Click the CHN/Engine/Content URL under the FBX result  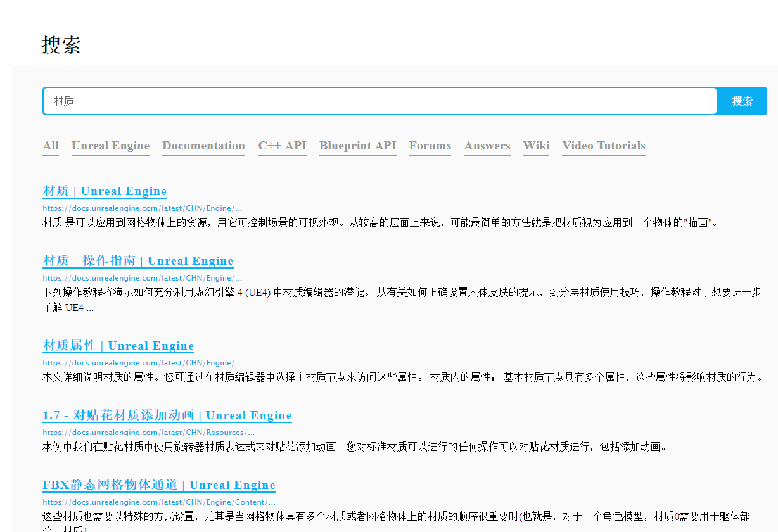tap(159, 502)
